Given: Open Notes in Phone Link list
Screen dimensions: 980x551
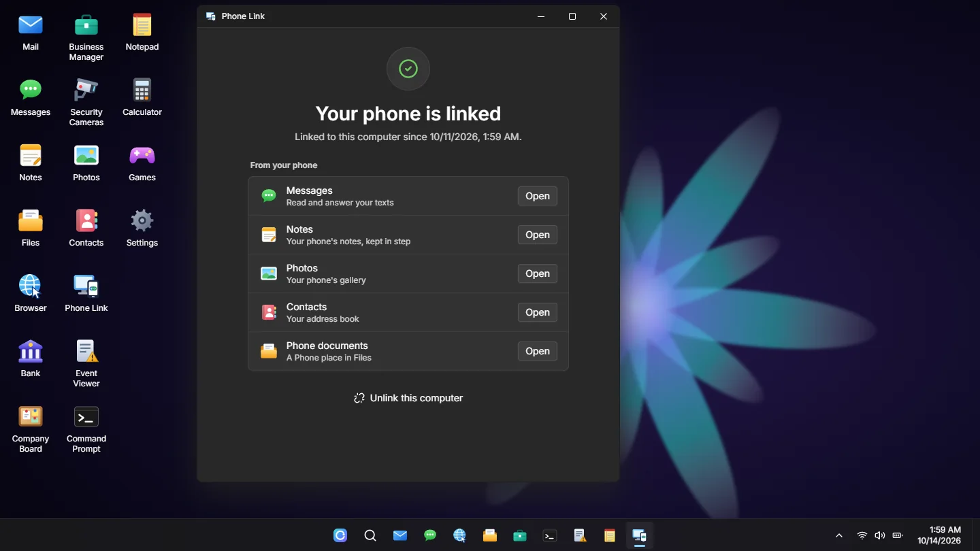Looking at the screenshot, I should [537, 235].
